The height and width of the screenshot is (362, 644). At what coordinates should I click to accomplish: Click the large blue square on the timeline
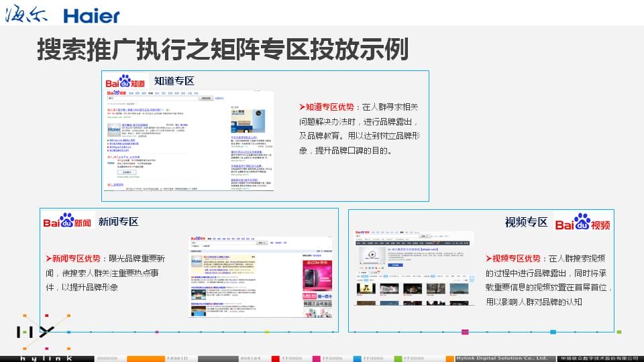click(553, 332)
